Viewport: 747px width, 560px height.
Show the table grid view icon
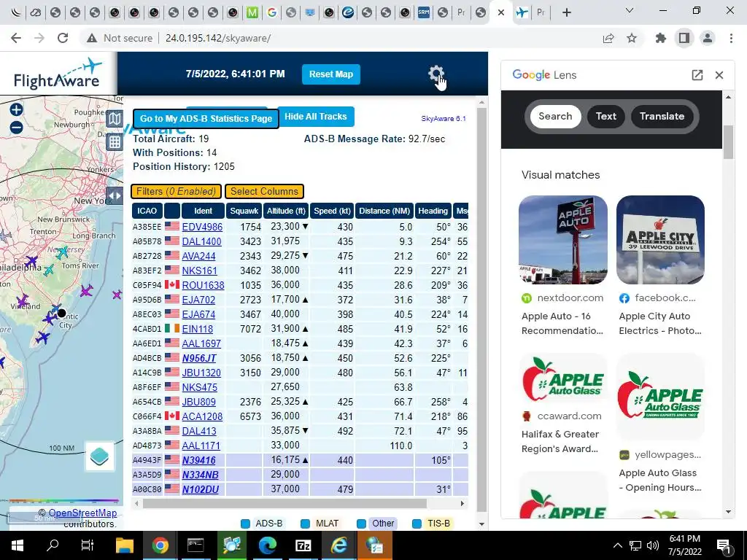click(x=115, y=142)
